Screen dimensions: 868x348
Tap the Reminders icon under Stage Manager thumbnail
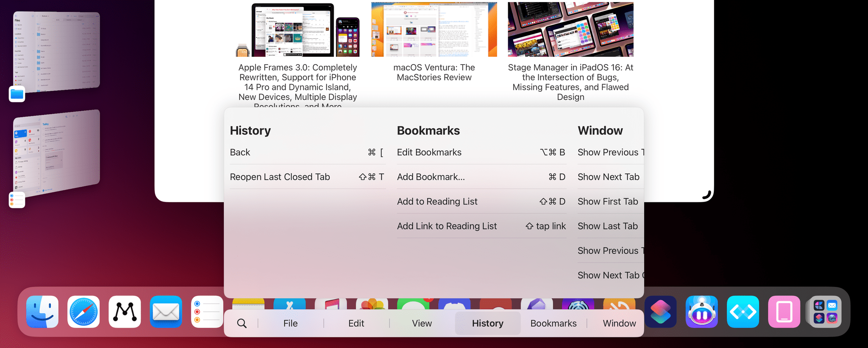coord(17,199)
